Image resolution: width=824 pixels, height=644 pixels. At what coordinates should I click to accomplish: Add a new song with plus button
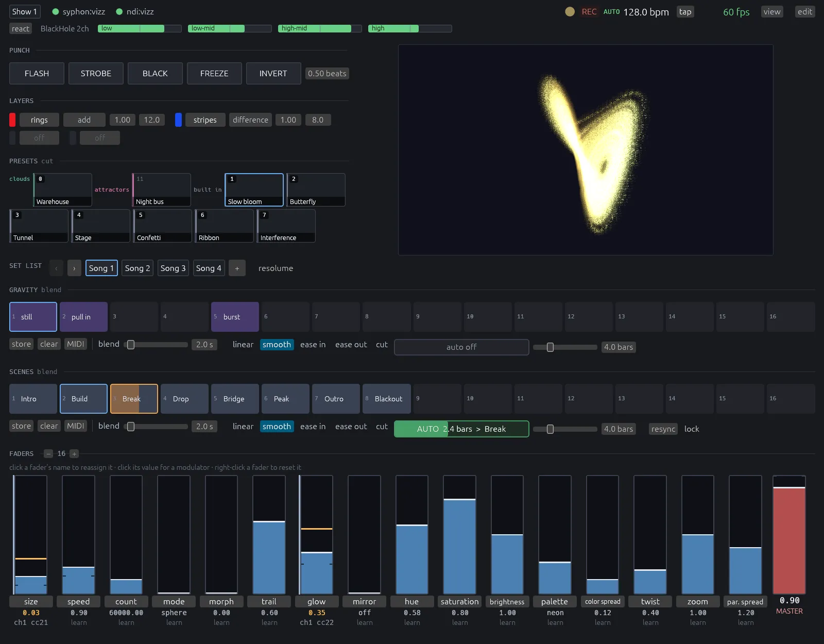tap(237, 268)
